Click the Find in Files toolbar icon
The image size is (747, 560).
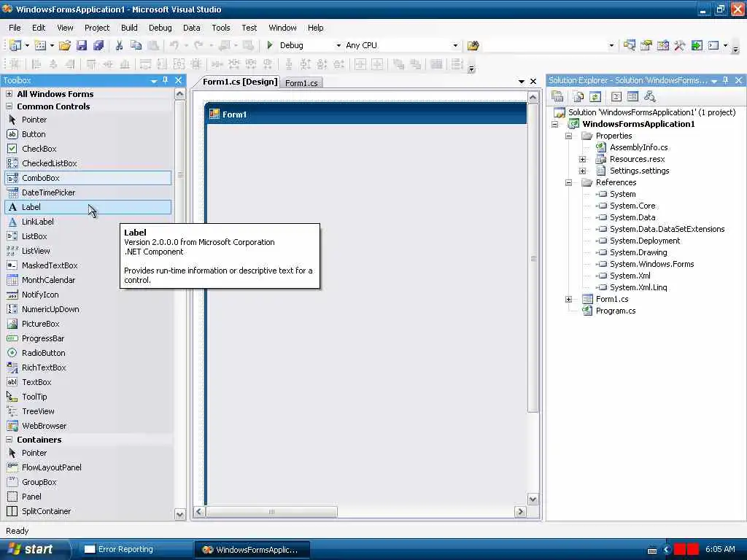click(473, 46)
